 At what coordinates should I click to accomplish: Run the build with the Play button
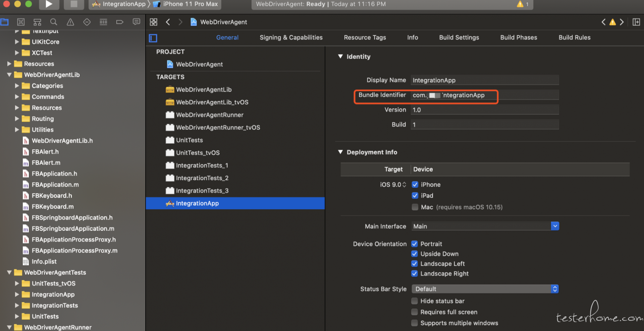click(x=49, y=4)
